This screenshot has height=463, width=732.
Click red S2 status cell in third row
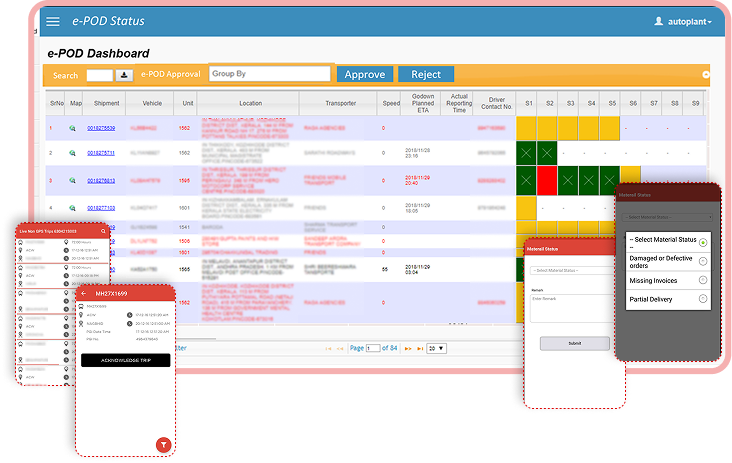pos(547,181)
